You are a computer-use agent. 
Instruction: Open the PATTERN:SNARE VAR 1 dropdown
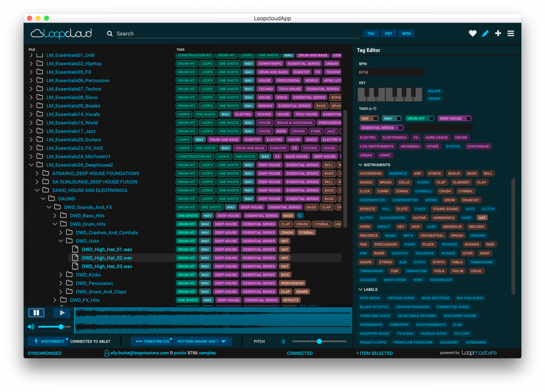pos(202,341)
